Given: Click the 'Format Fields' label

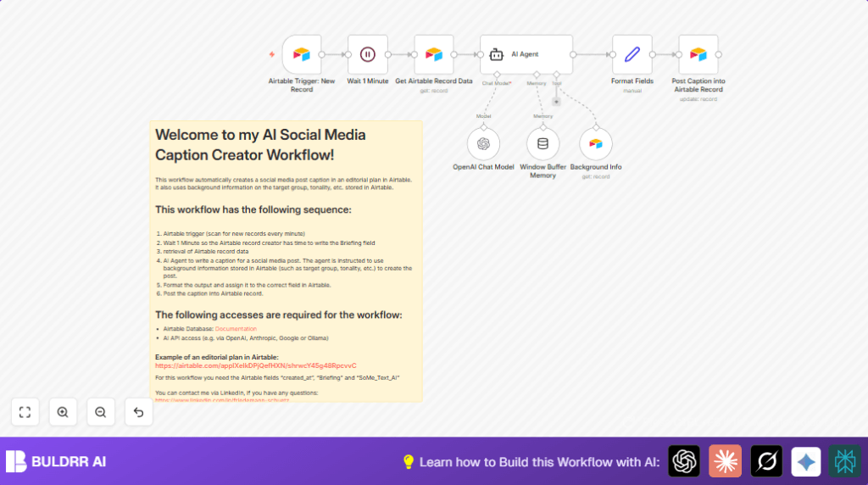Looking at the screenshot, I should [x=632, y=81].
